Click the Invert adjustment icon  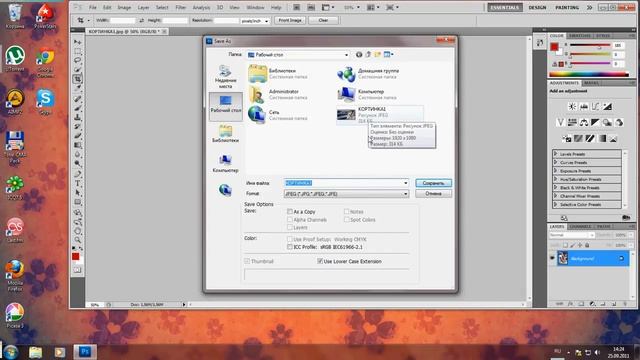click(567, 139)
